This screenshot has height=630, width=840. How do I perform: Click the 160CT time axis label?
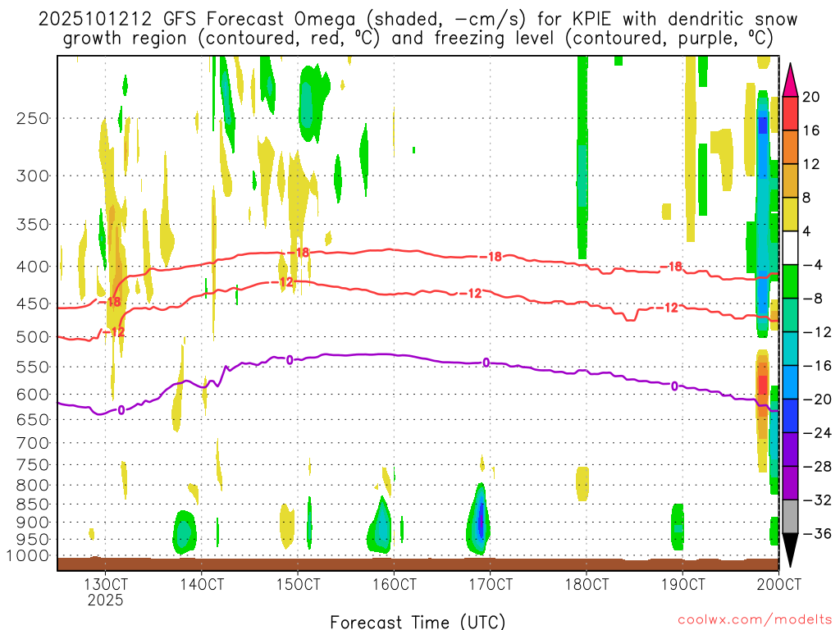tap(395, 584)
